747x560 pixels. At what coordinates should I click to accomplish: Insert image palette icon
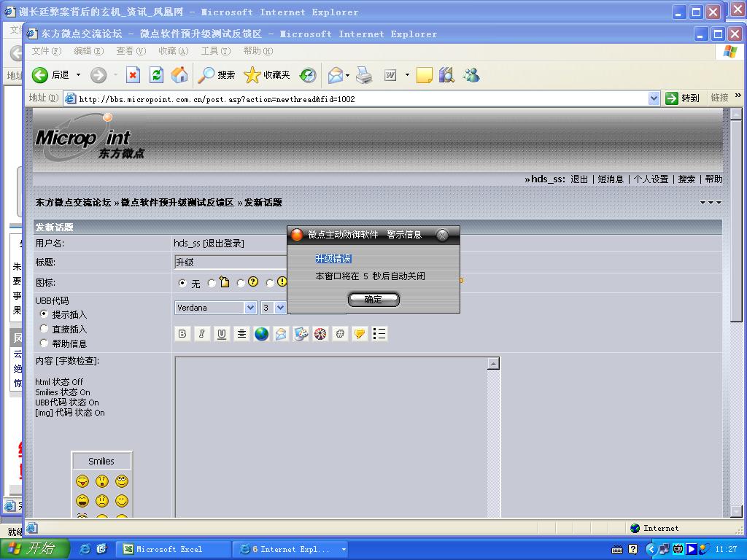tap(301, 334)
